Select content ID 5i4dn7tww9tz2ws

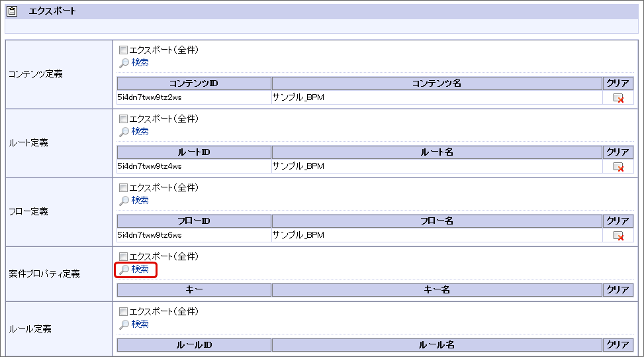150,97
